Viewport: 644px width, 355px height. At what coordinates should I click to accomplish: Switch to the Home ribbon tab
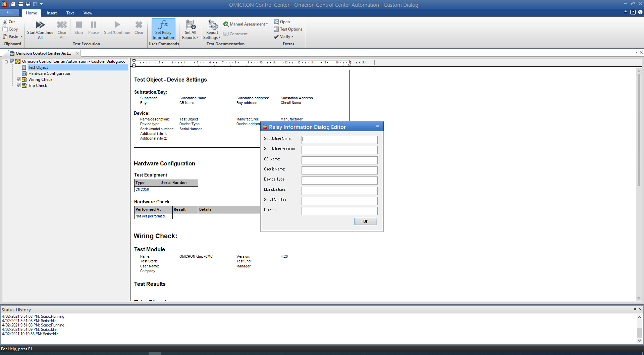(x=31, y=13)
